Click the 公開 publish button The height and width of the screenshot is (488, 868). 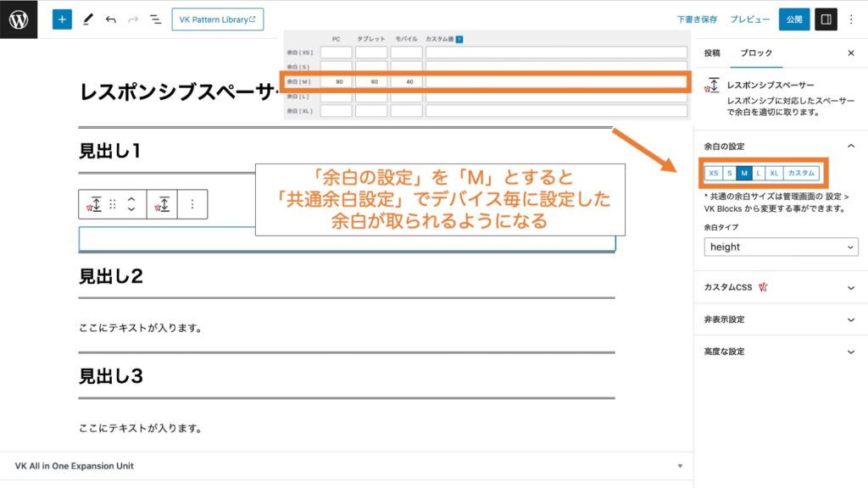coord(793,19)
